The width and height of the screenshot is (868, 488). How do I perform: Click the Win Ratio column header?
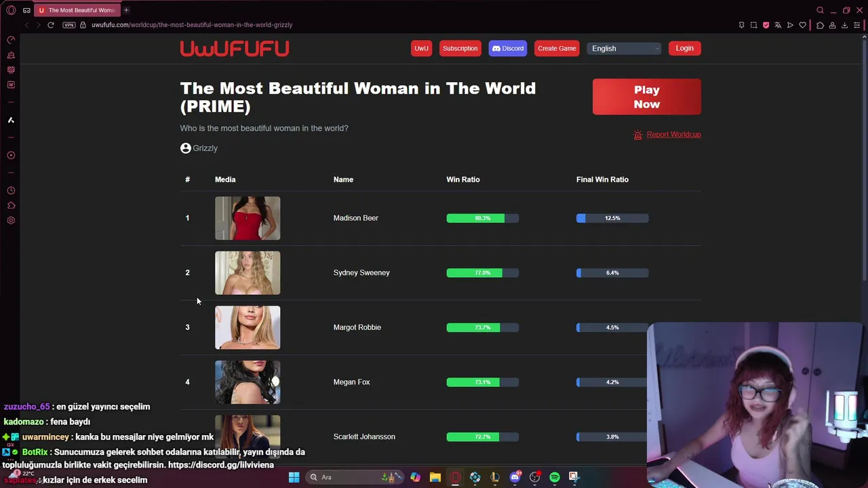(462, 180)
